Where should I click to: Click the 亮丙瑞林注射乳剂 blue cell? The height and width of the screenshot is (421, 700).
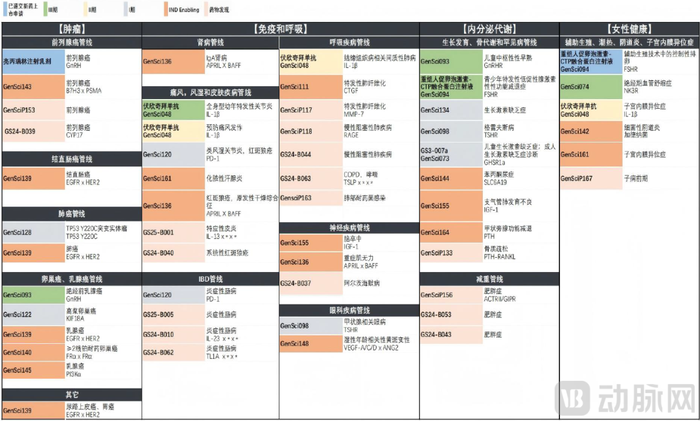33,62
